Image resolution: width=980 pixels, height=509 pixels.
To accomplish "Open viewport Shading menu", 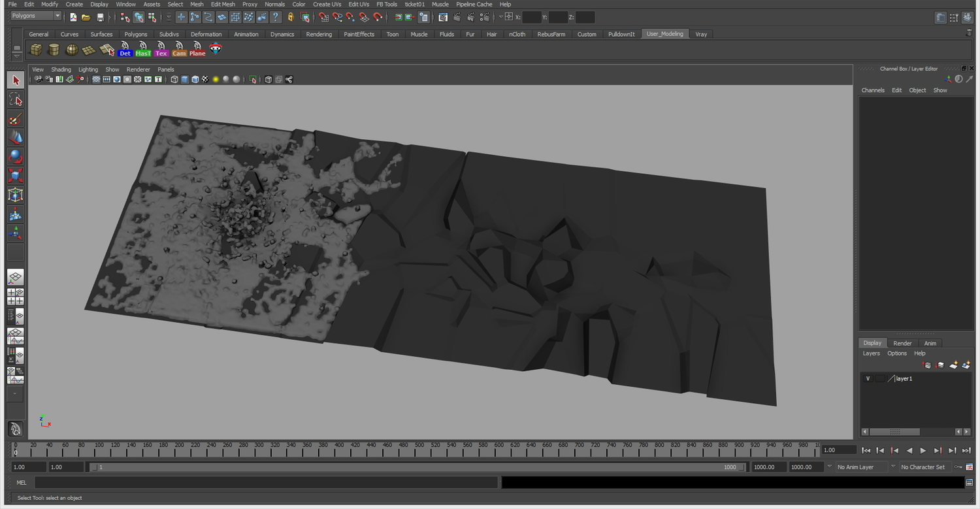I will click(x=61, y=69).
